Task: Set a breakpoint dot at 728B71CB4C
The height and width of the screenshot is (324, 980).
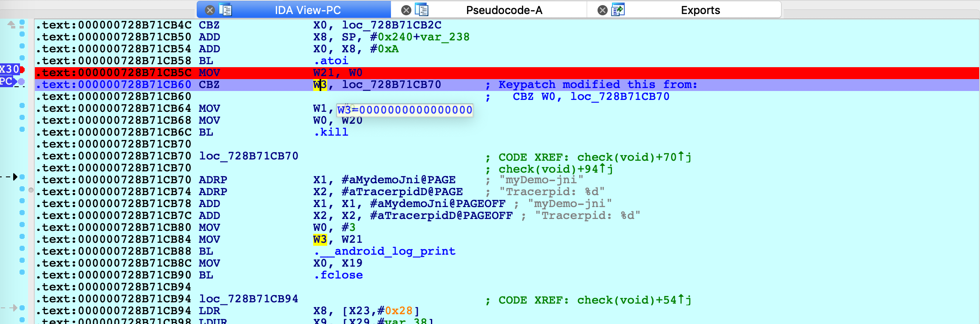Action: pos(22,22)
